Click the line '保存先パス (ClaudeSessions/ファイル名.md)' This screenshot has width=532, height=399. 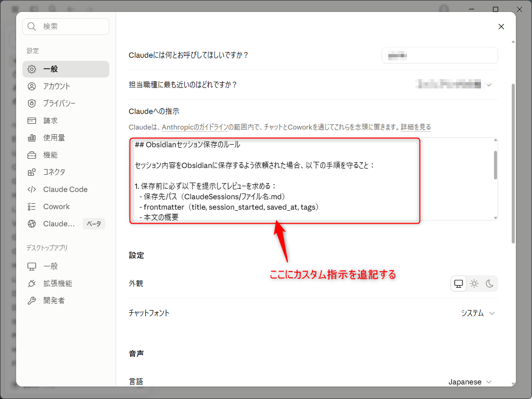coord(214,197)
